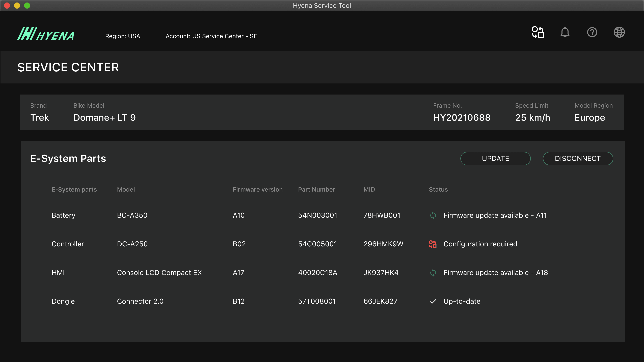
Task: Select the Controller model DC-A250
Action: pos(132,244)
